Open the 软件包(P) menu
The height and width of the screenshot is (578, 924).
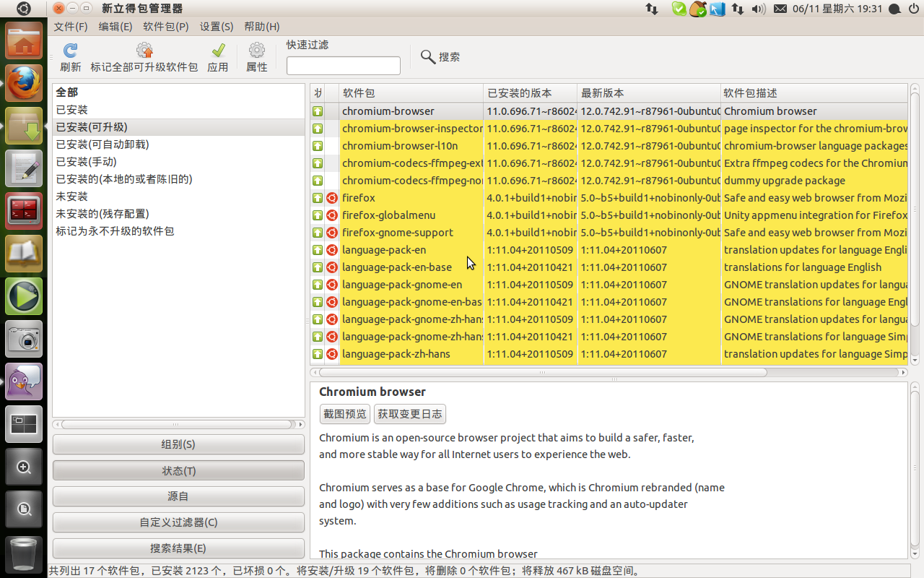tap(166, 27)
